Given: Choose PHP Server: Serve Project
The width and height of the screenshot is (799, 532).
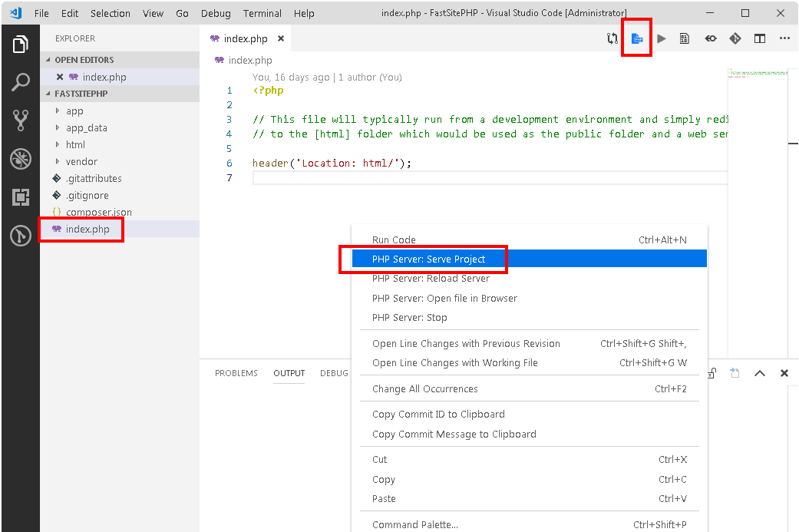Looking at the screenshot, I should pos(529,259).
